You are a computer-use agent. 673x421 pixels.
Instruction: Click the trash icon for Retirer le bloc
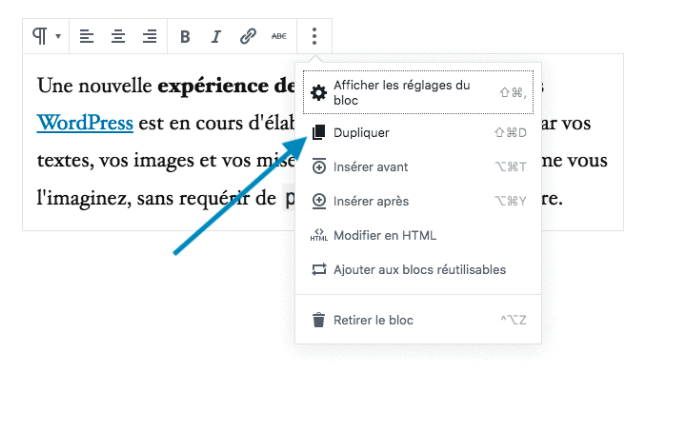point(318,320)
